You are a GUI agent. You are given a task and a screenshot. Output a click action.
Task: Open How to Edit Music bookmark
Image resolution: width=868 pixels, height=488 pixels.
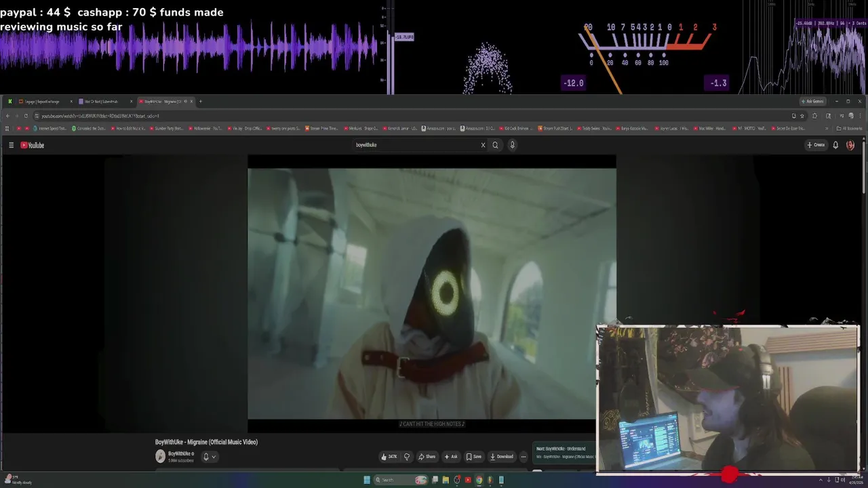[x=127, y=128]
